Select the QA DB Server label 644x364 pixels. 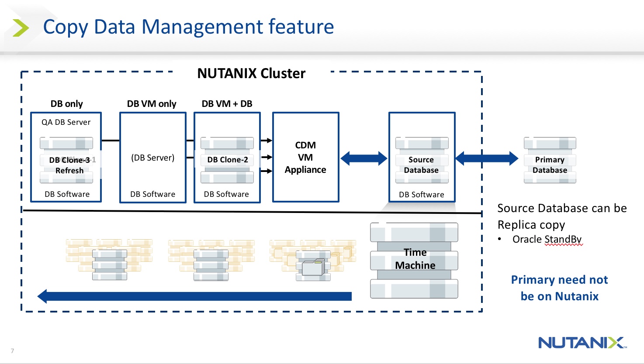coord(66,122)
